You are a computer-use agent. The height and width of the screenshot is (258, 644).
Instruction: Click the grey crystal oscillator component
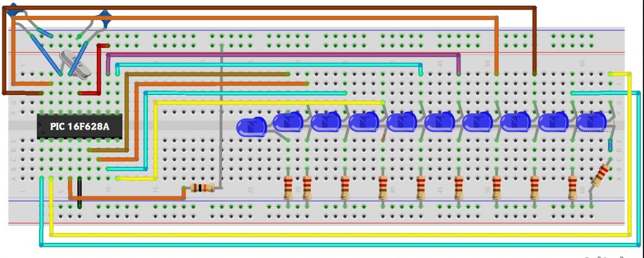75,64
